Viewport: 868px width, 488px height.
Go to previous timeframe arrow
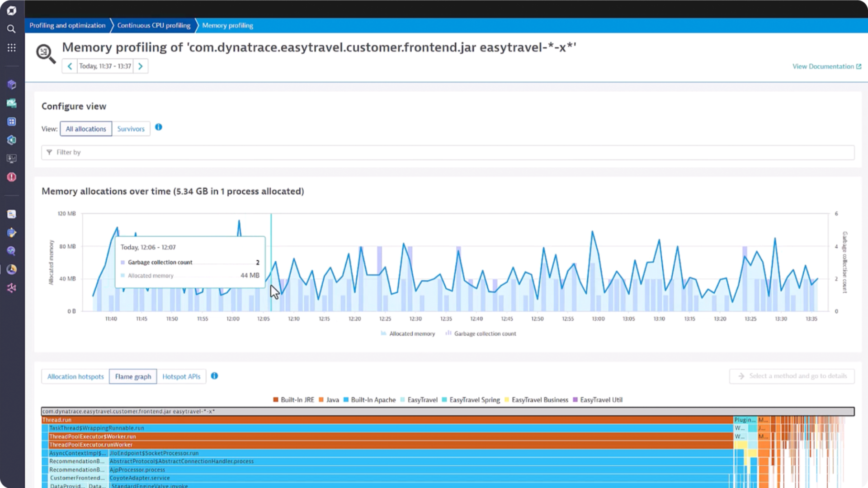[70, 66]
